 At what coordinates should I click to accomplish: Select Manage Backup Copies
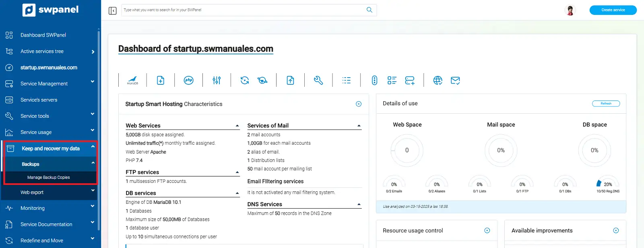pyautogui.click(x=49, y=177)
